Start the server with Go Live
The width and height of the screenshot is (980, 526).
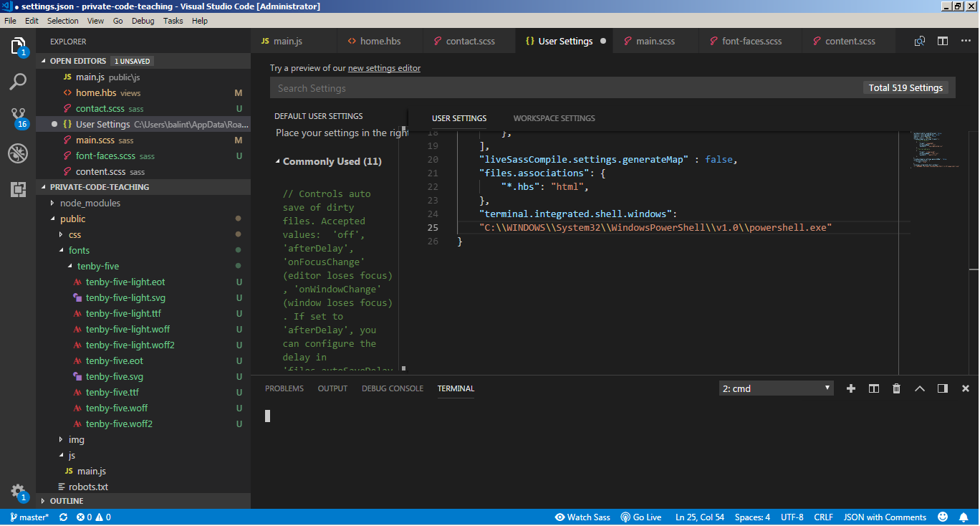tap(641, 516)
